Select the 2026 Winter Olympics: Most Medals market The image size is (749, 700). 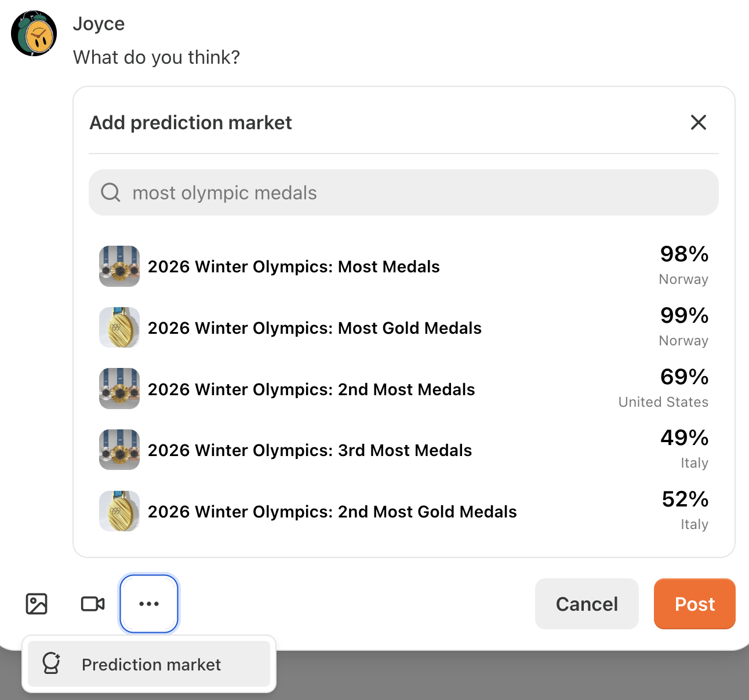(293, 267)
